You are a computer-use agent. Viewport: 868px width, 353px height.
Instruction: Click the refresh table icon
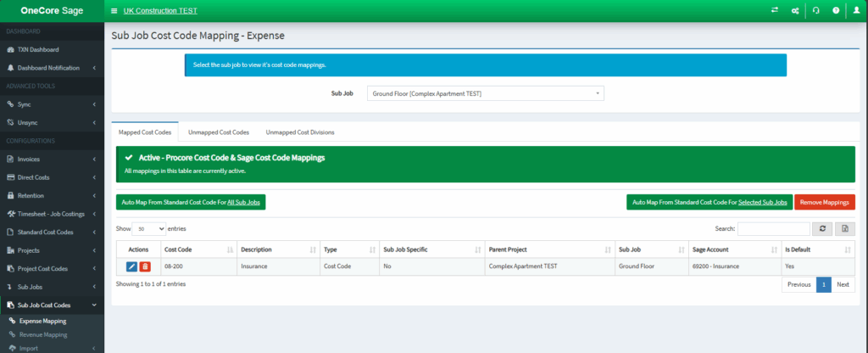click(822, 228)
